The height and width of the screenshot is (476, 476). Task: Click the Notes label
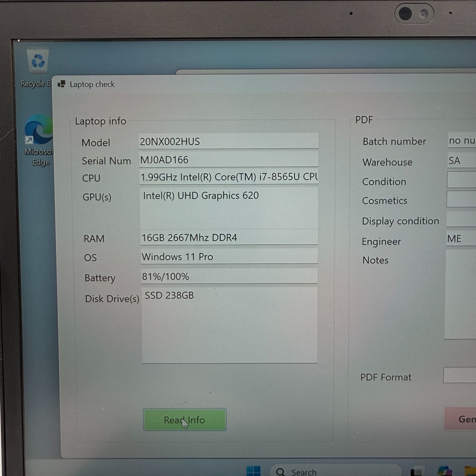pyautogui.click(x=375, y=260)
